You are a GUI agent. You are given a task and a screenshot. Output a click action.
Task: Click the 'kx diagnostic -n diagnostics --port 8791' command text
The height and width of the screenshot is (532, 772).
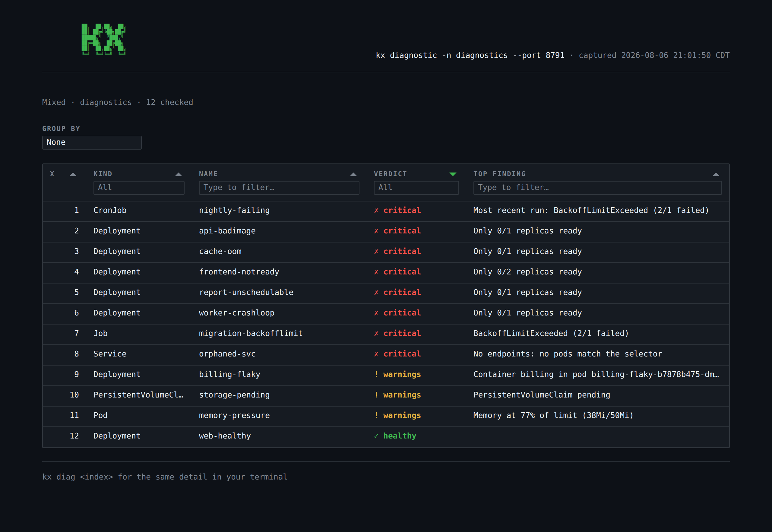click(470, 55)
